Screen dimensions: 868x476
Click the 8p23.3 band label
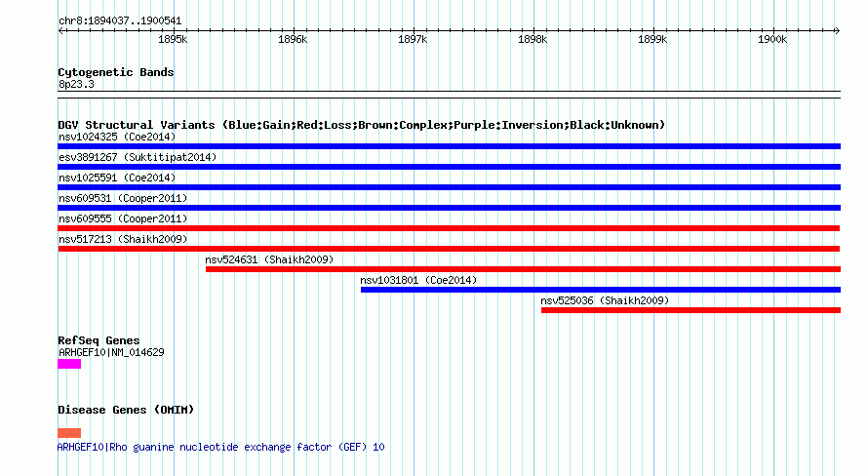pos(76,84)
